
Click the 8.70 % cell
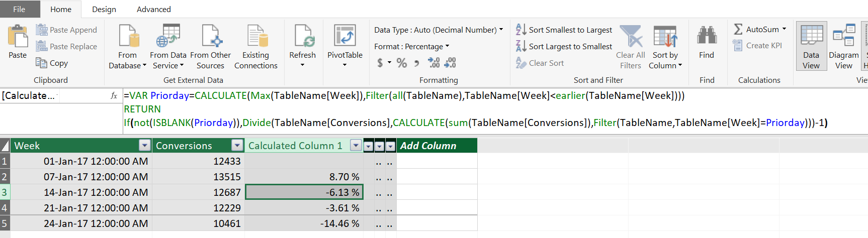point(304,177)
